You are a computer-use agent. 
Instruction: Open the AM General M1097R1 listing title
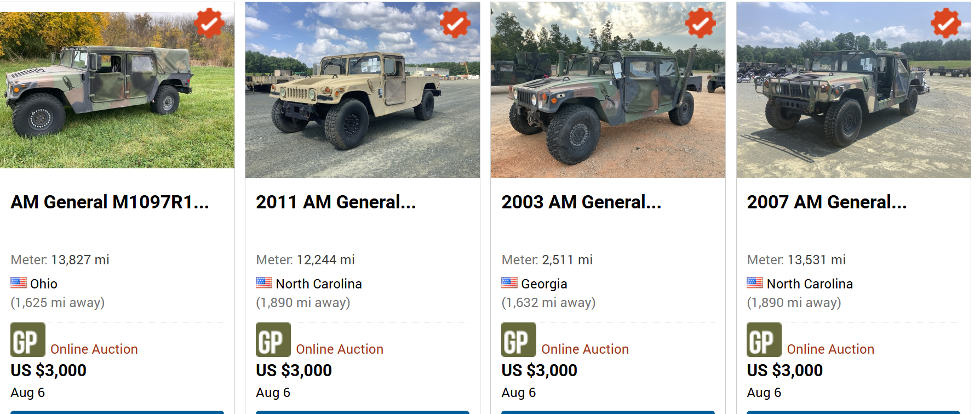110,202
